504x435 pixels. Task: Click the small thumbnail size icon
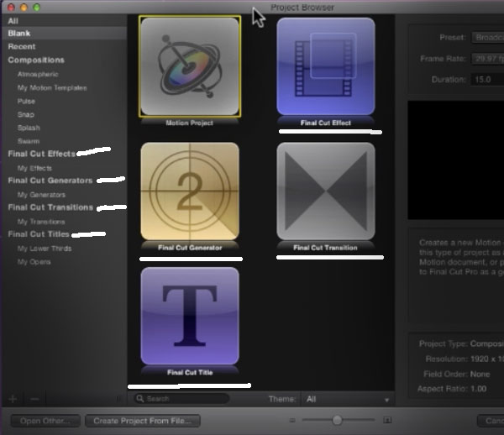pyautogui.click(x=292, y=420)
